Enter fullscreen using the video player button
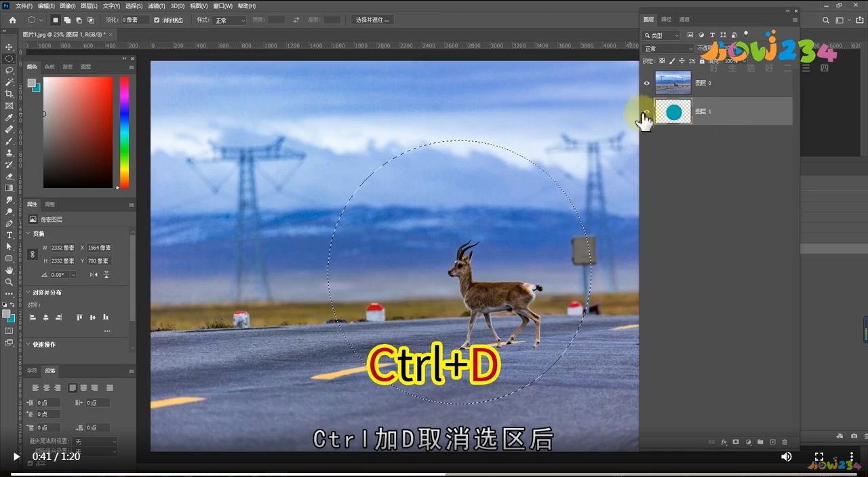868x477 pixels. click(819, 457)
